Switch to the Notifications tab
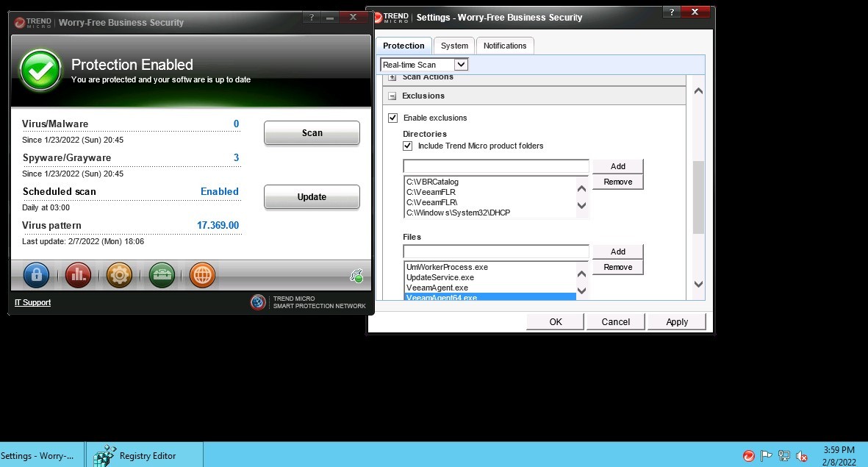This screenshot has width=868, height=467. [x=505, y=46]
